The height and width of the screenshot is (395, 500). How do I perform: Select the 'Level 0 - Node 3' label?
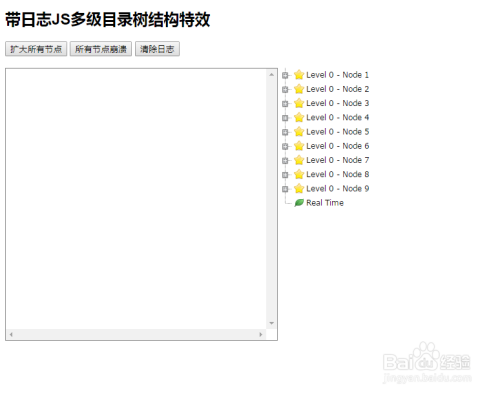pyautogui.click(x=337, y=103)
